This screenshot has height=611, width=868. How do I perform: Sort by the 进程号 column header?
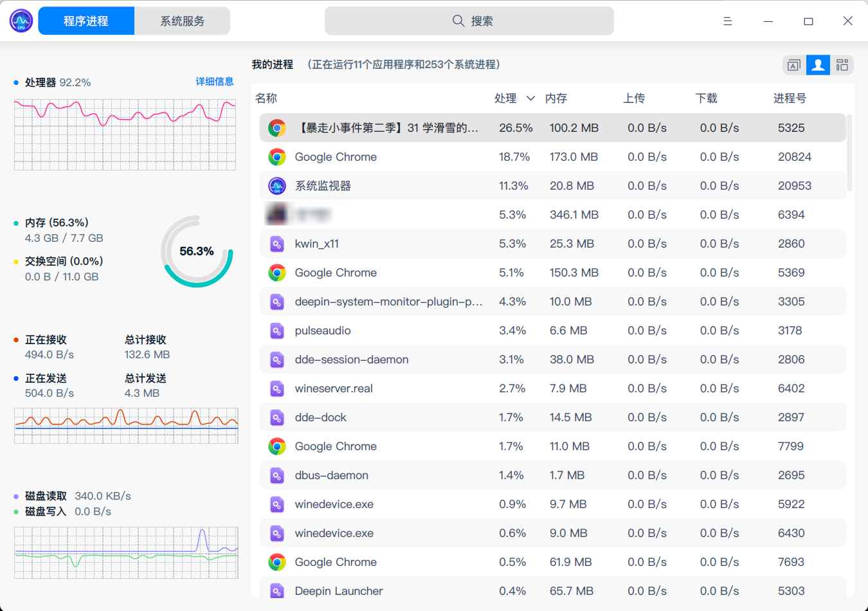pos(790,98)
